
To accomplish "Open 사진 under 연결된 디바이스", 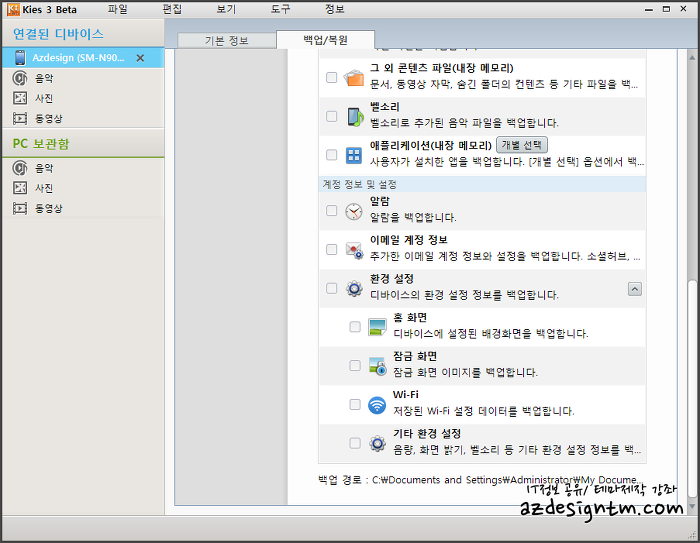I will 44,98.
